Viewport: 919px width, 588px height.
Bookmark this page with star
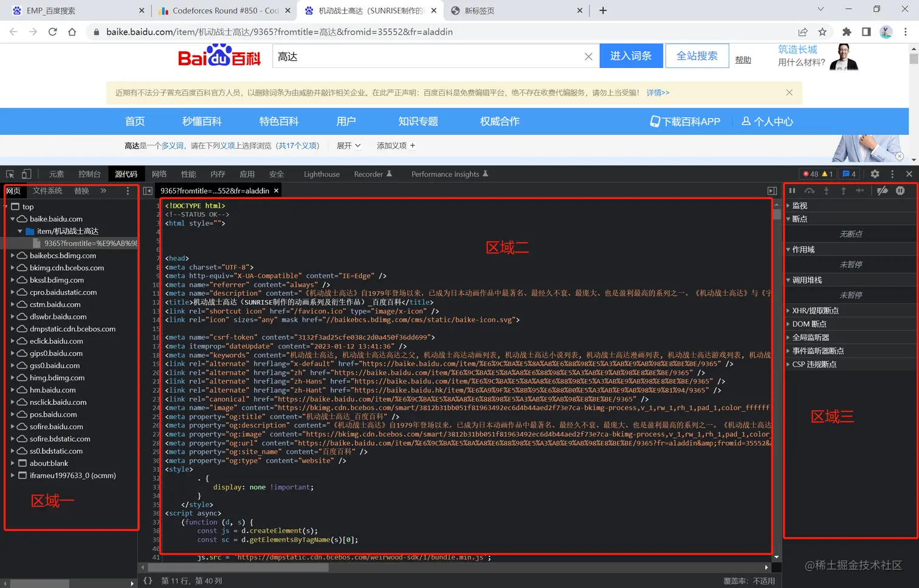pos(822,32)
